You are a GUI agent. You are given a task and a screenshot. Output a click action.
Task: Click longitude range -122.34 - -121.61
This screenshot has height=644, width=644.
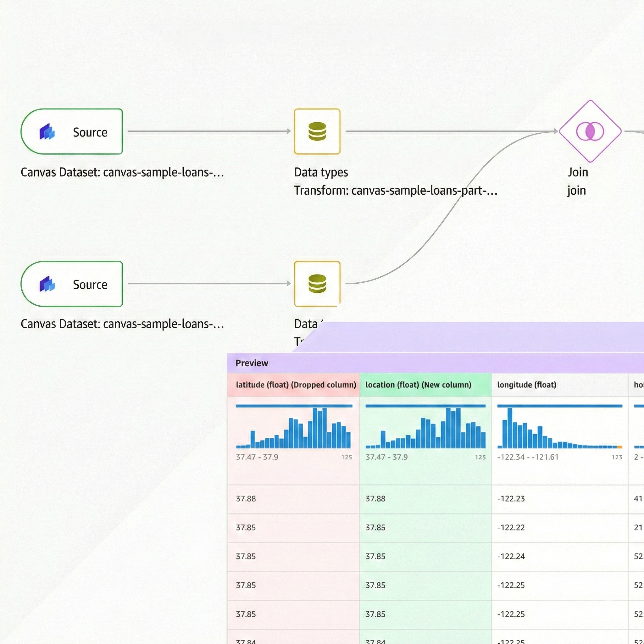coord(528,457)
